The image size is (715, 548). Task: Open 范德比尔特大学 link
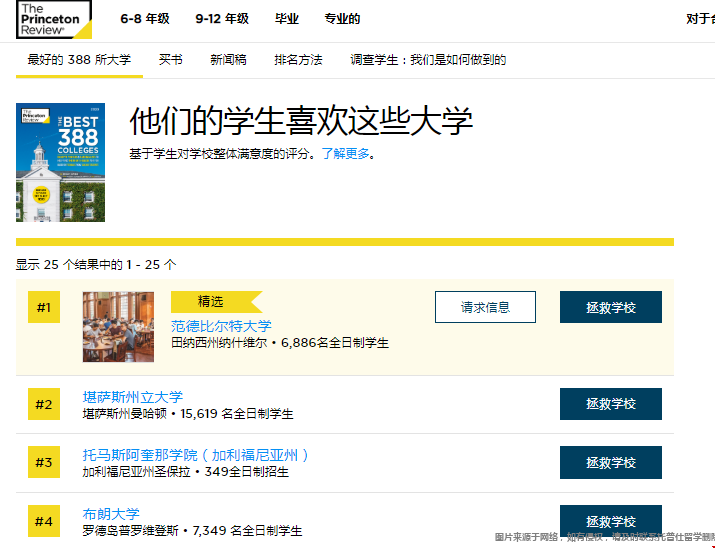[x=221, y=326]
